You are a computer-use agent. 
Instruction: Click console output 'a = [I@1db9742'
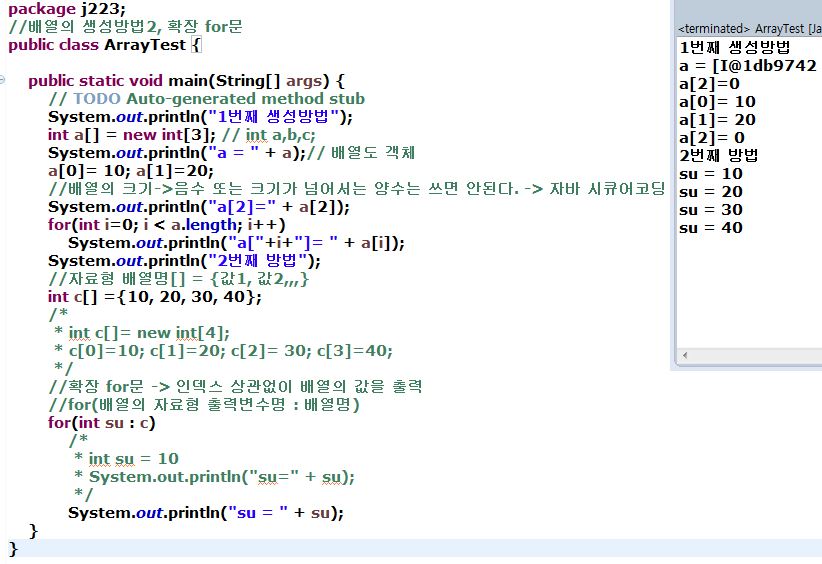[x=748, y=66]
